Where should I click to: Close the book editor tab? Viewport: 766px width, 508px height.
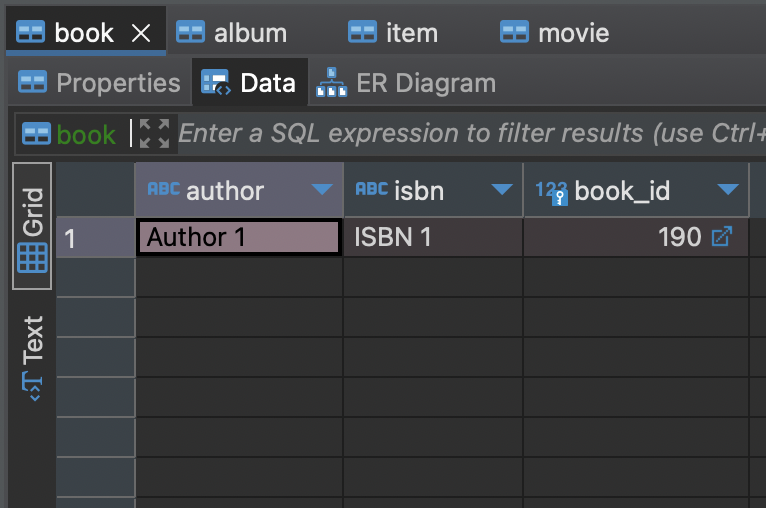141,33
